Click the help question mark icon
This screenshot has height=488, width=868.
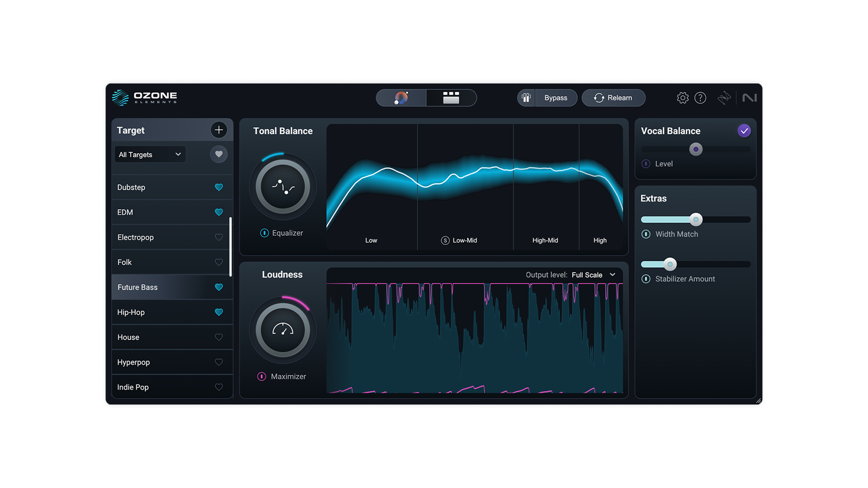(x=700, y=98)
